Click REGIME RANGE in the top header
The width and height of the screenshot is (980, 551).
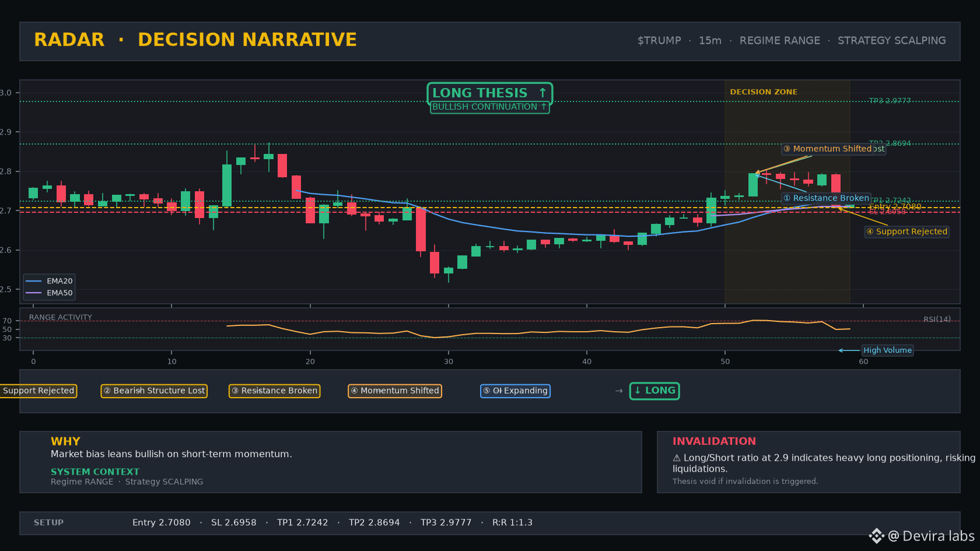tap(780, 41)
